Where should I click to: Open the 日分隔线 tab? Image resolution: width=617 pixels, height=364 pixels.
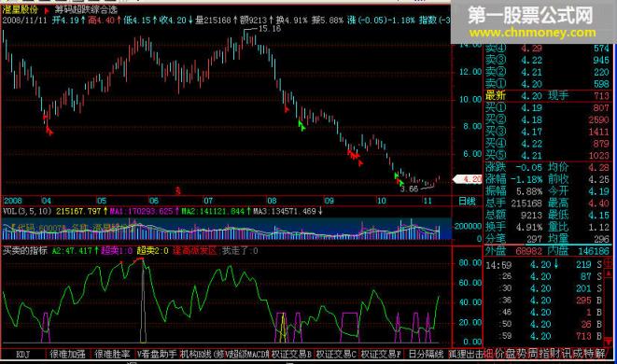coord(427,354)
